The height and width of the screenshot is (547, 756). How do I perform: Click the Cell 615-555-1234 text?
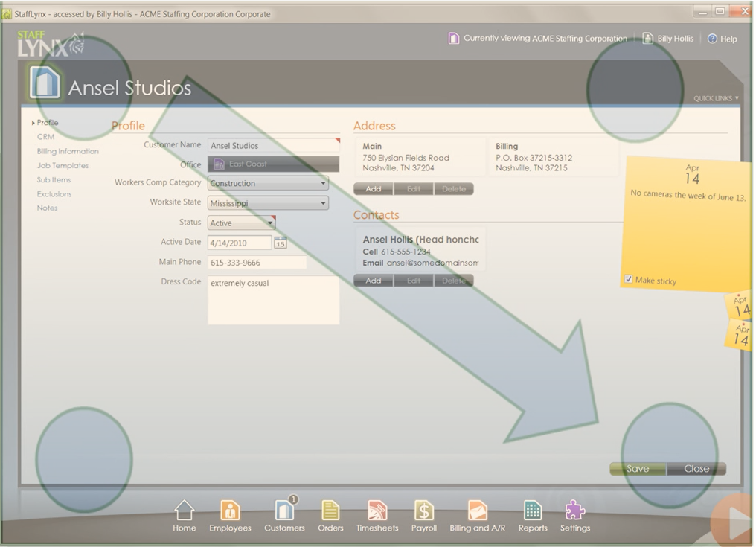397,252
